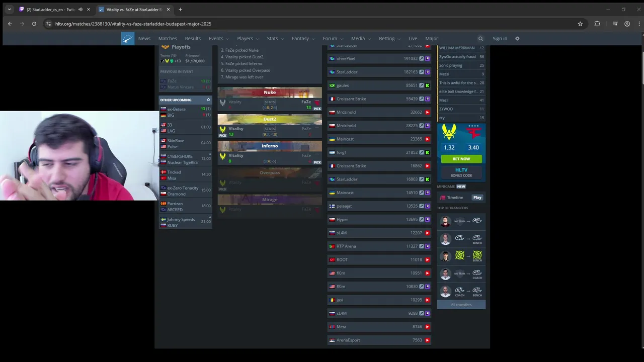Viewport: 644px width, 362px height.
Task: Click the HLTV logo in the navbar
Action: pos(128,39)
